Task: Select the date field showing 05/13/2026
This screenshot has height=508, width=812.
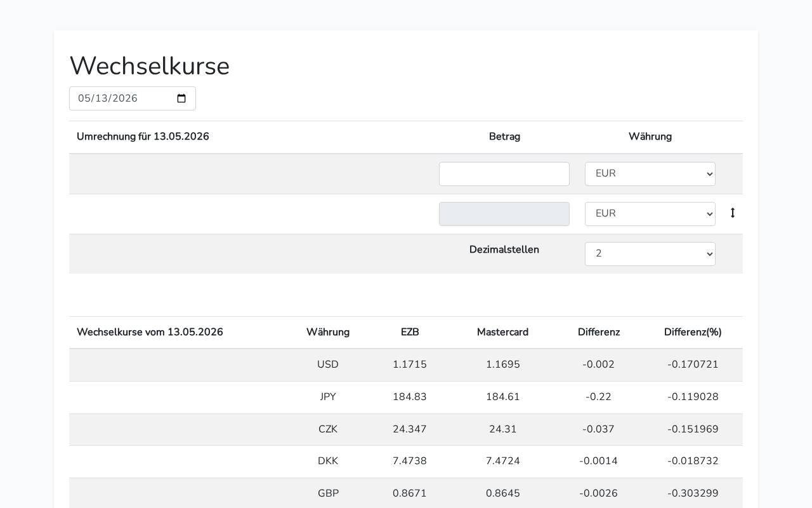Action: click(133, 98)
